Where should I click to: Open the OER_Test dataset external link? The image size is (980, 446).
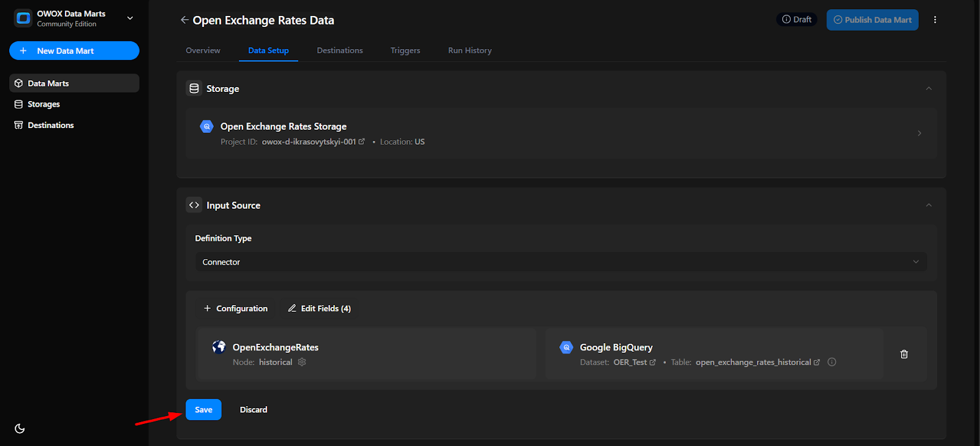point(653,362)
